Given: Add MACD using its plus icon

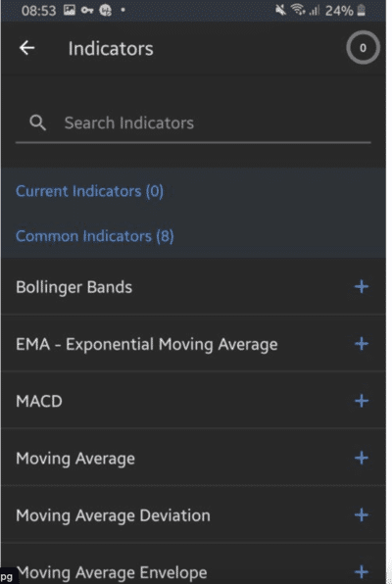Looking at the screenshot, I should tap(361, 401).
